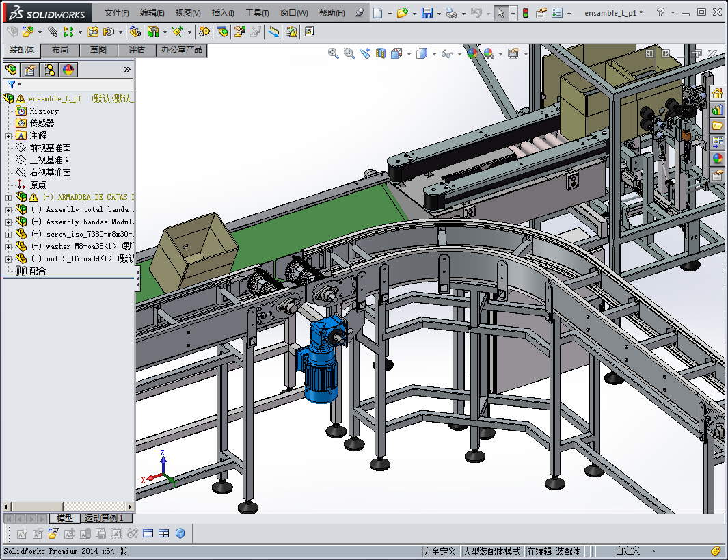Viewport: 728px width, 560px height.
Task: Open the PropertyManager tab icon
Action: [x=30, y=69]
